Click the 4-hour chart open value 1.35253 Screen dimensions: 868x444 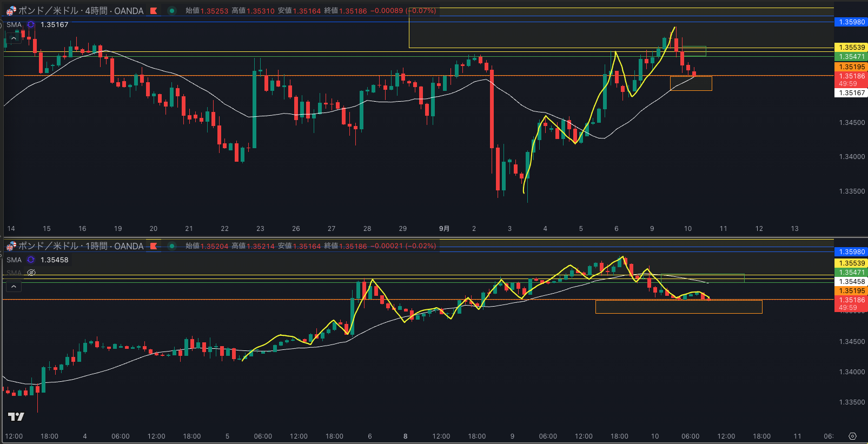coord(214,11)
